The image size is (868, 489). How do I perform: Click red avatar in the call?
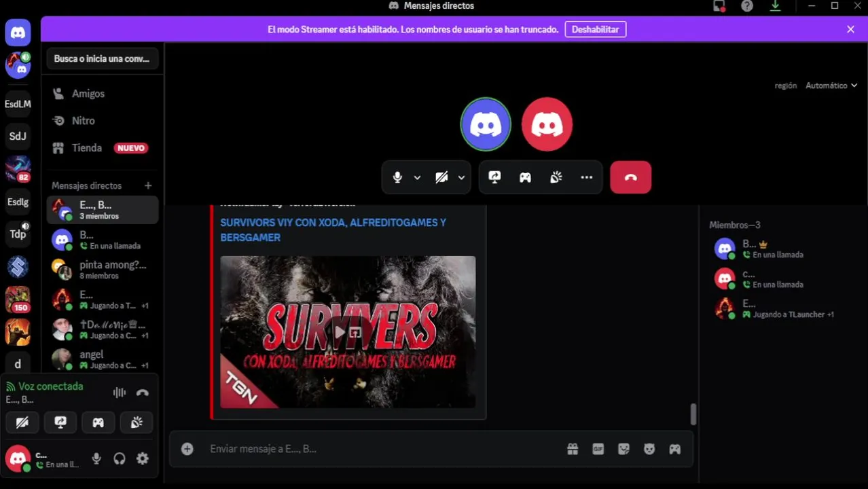click(x=547, y=124)
